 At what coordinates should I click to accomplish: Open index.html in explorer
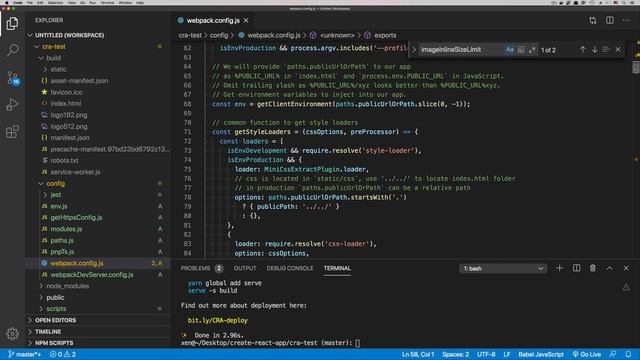(66, 104)
